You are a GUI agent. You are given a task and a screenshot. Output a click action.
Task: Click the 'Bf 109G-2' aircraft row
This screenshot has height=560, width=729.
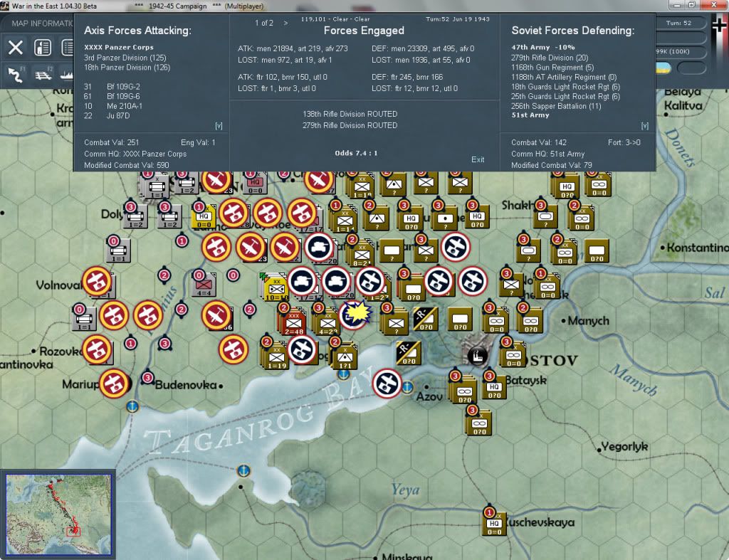[112, 86]
